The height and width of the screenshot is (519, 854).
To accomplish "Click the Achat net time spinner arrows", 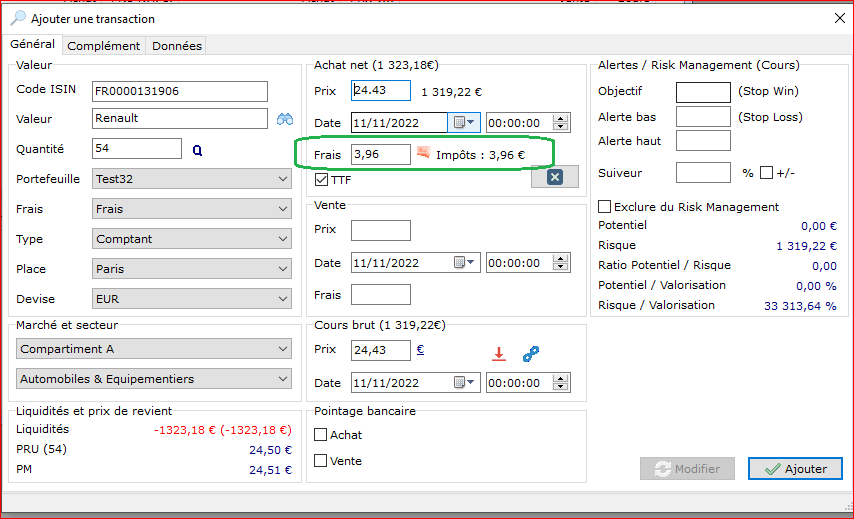I will [x=560, y=123].
